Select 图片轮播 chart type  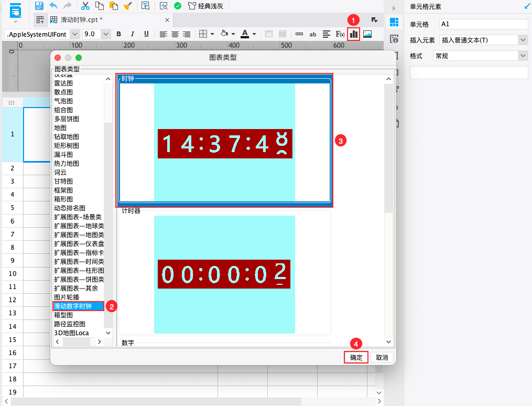point(67,297)
